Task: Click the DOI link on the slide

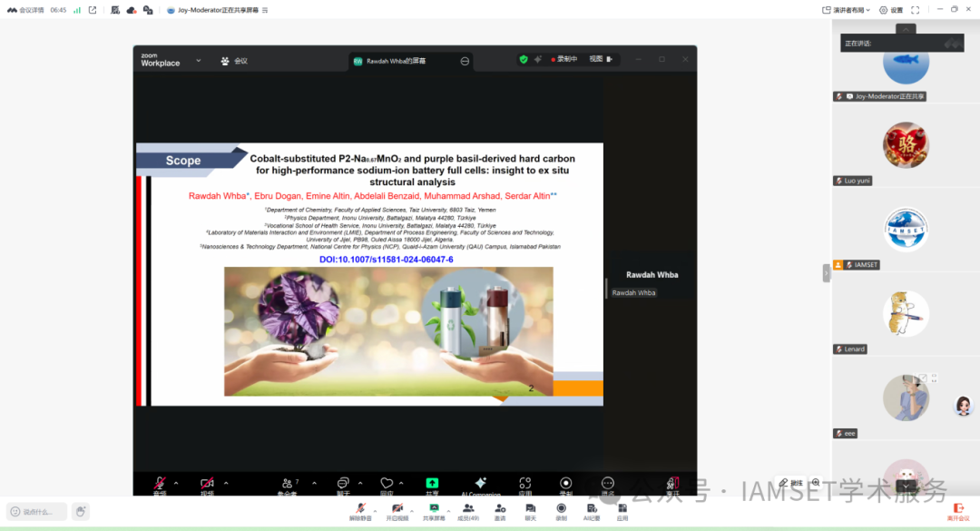Action: tap(386, 260)
